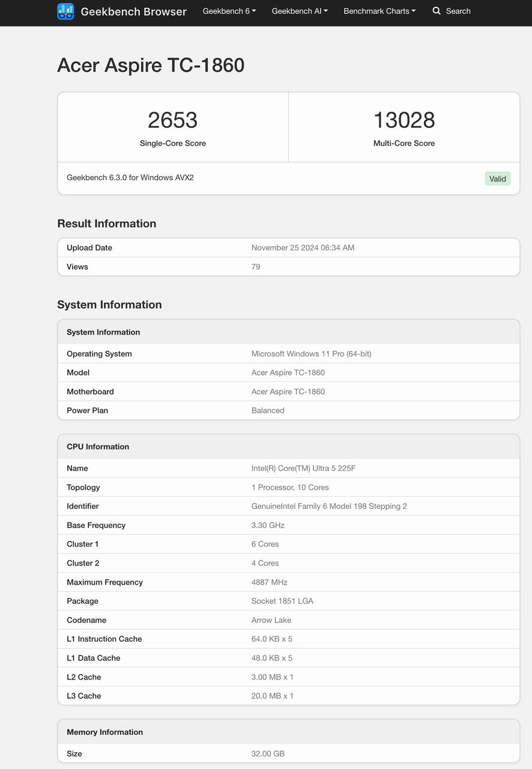Click the Geekbench logo icon

(x=65, y=11)
